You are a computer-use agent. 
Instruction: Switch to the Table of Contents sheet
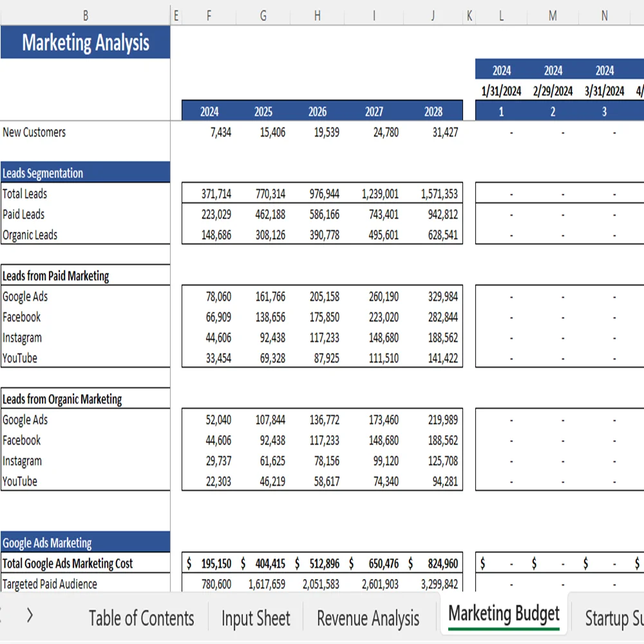point(142,618)
